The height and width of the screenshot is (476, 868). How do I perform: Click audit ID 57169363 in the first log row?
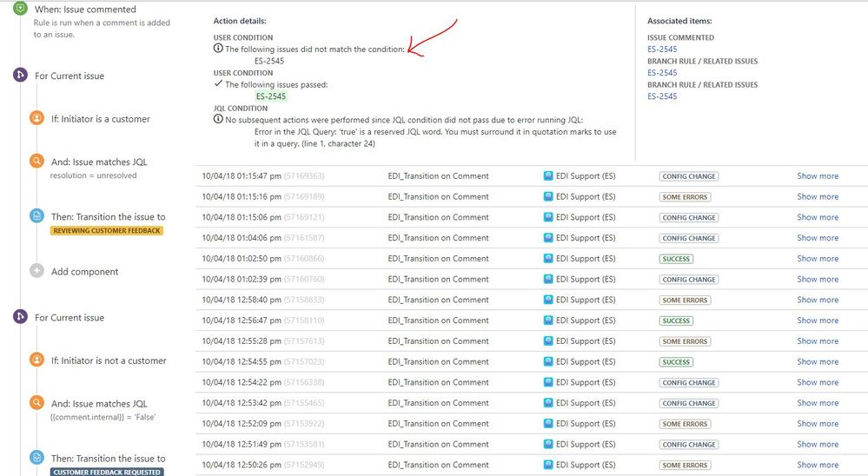point(304,176)
